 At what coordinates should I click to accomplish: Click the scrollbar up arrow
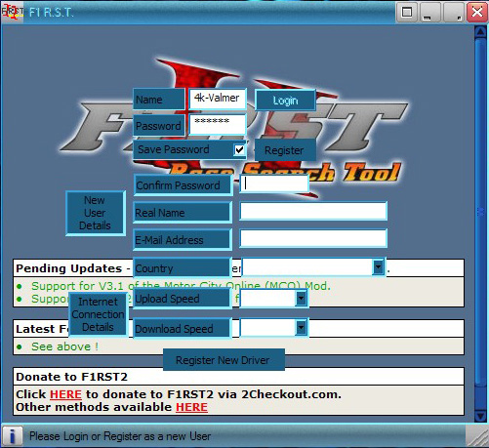pyautogui.click(x=481, y=32)
